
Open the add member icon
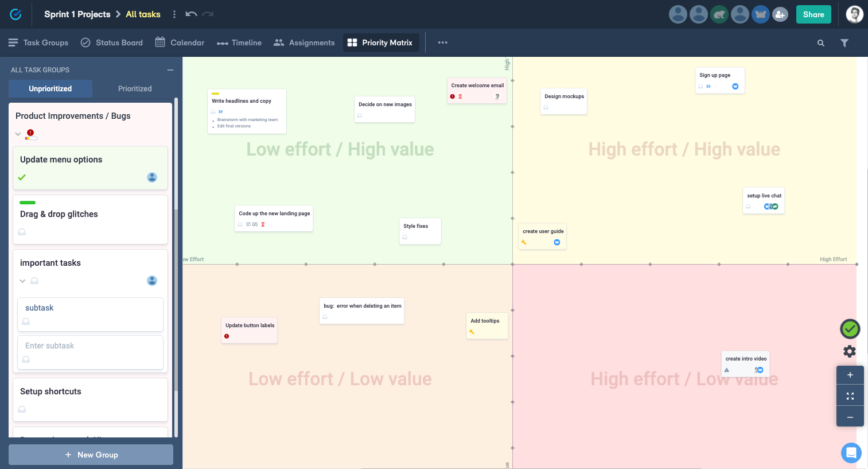(780, 15)
